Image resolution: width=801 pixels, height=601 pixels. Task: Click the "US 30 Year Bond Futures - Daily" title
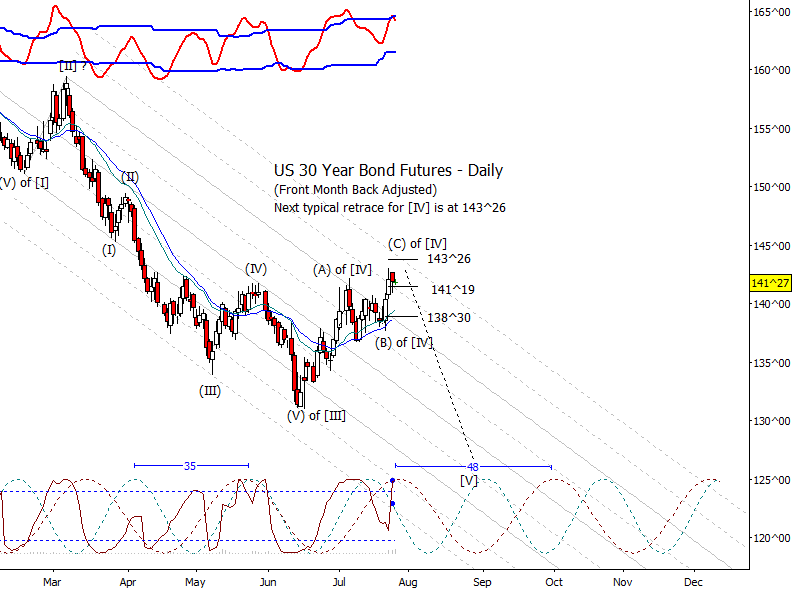click(x=388, y=170)
